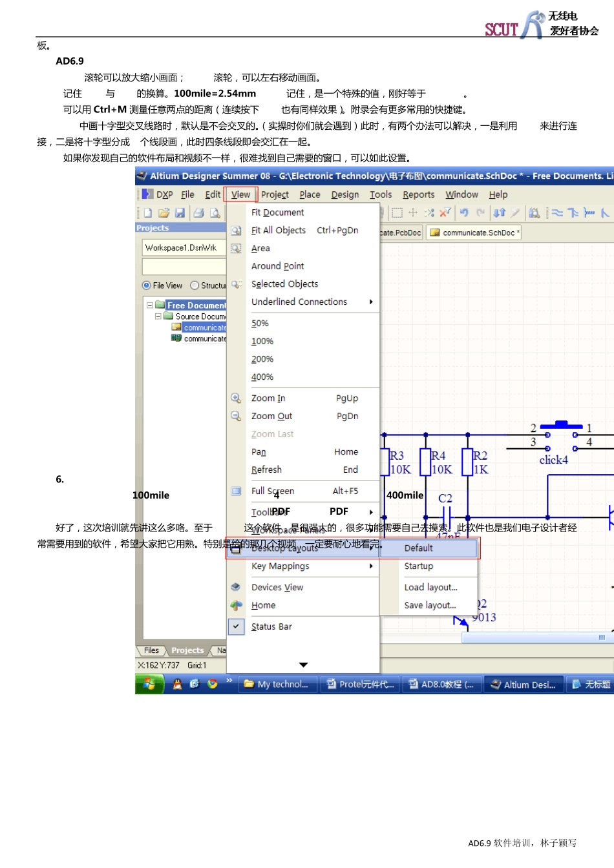Click the Open file toolbar icon

click(x=164, y=212)
